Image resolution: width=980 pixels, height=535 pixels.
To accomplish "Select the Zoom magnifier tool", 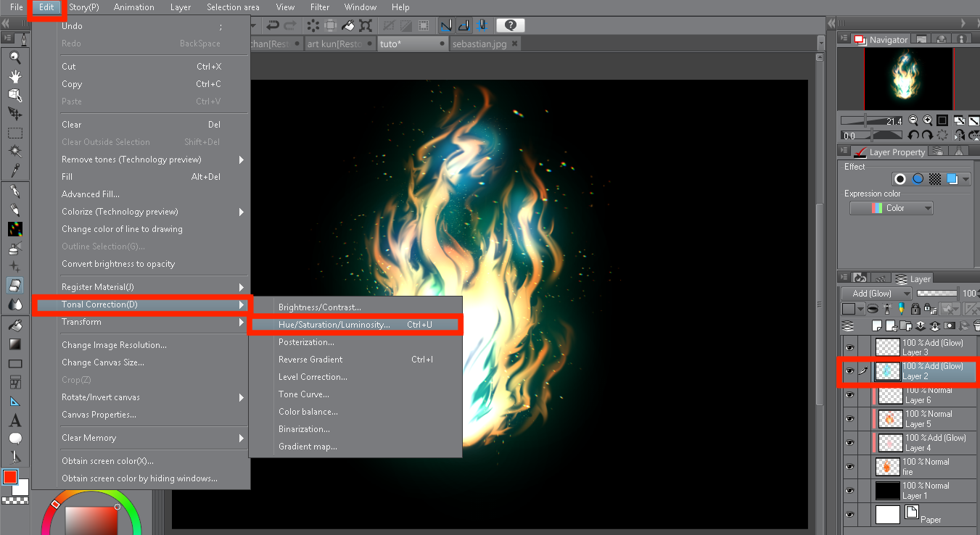I will [15, 57].
